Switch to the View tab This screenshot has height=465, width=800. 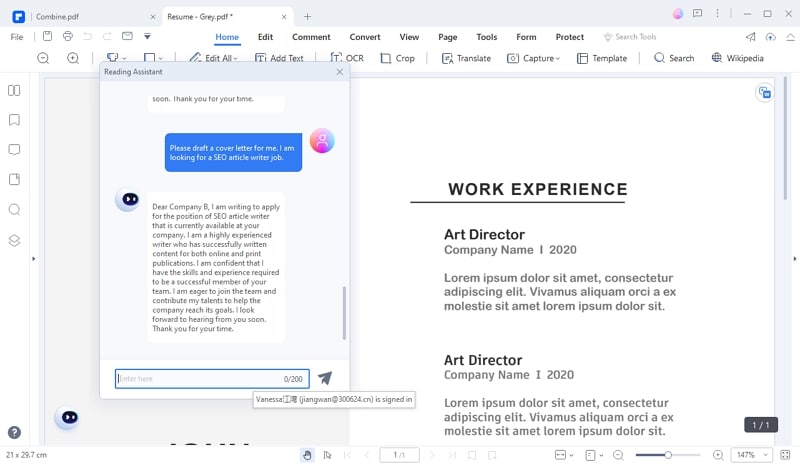click(409, 37)
